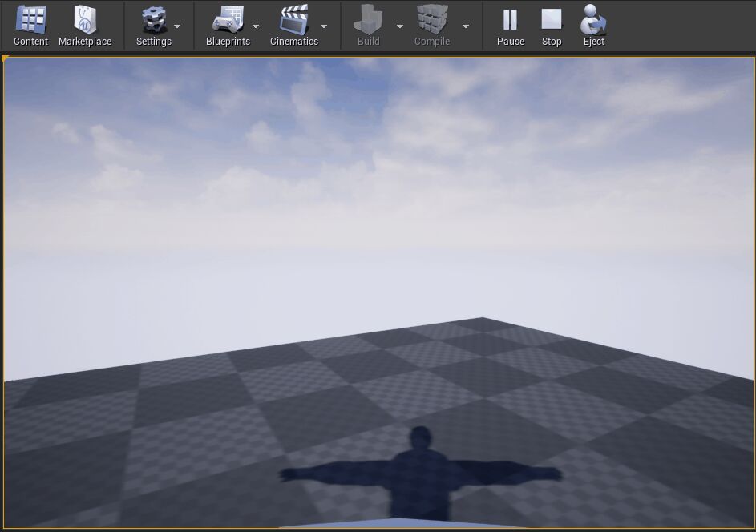Expand the Compile dropdown arrow

click(x=466, y=26)
